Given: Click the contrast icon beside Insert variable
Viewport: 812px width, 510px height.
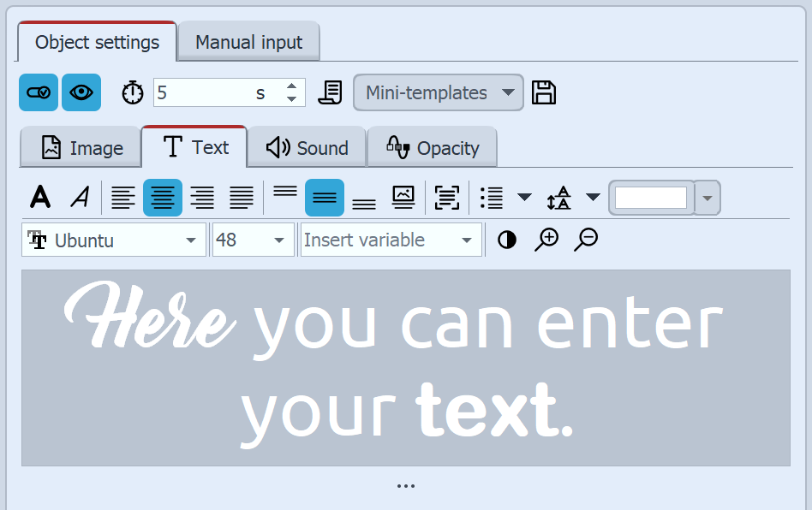Looking at the screenshot, I should (x=506, y=240).
